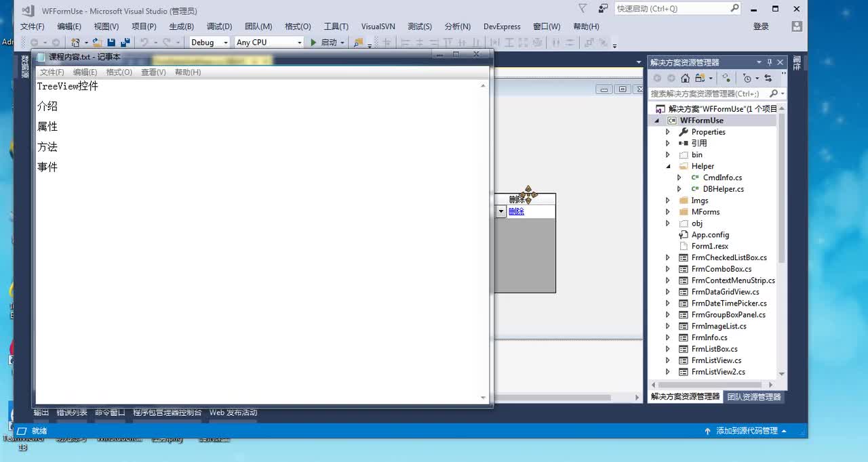Open the combo arrow left of 删除 link
Image resolution: width=868 pixels, height=462 pixels.
tap(500, 211)
